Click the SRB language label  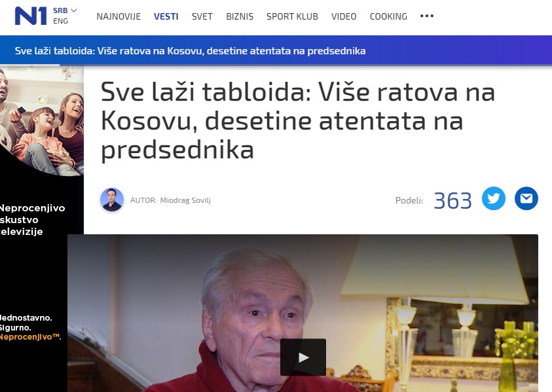point(60,10)
